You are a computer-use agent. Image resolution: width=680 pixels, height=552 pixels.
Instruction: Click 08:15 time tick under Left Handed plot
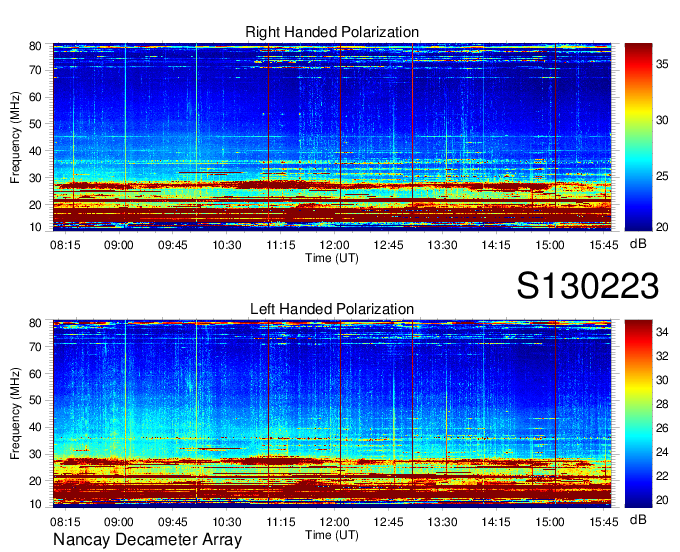point(65,522)
